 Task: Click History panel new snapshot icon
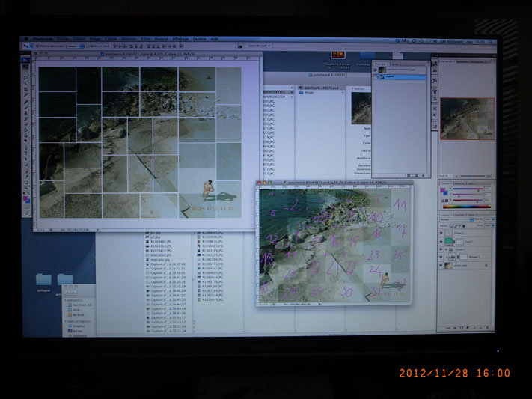pos(416,176)
